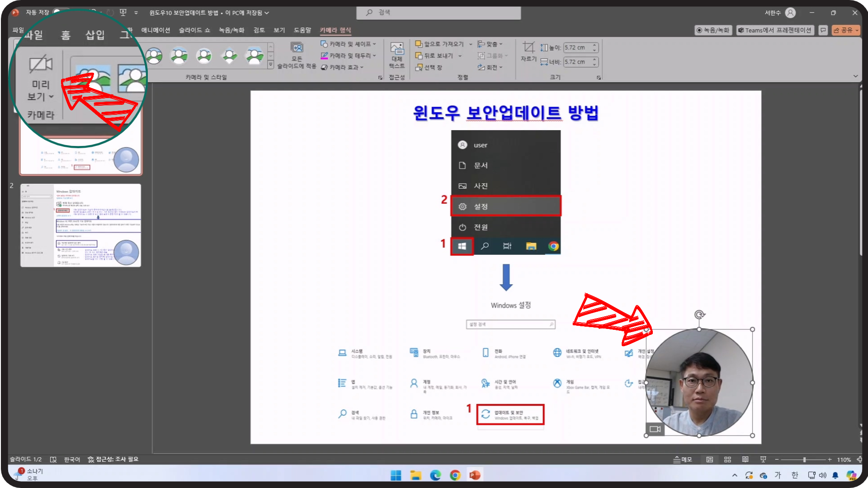Image resolution: width=868 pixels, height=488 pixels.
Task: Click Apply to All Slides camera icon
Action: [x=297, y=47]
